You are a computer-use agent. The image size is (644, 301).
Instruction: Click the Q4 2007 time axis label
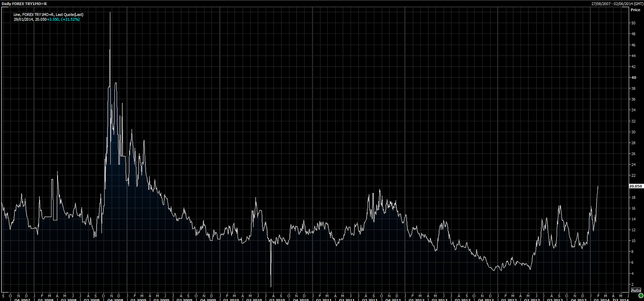23,299
